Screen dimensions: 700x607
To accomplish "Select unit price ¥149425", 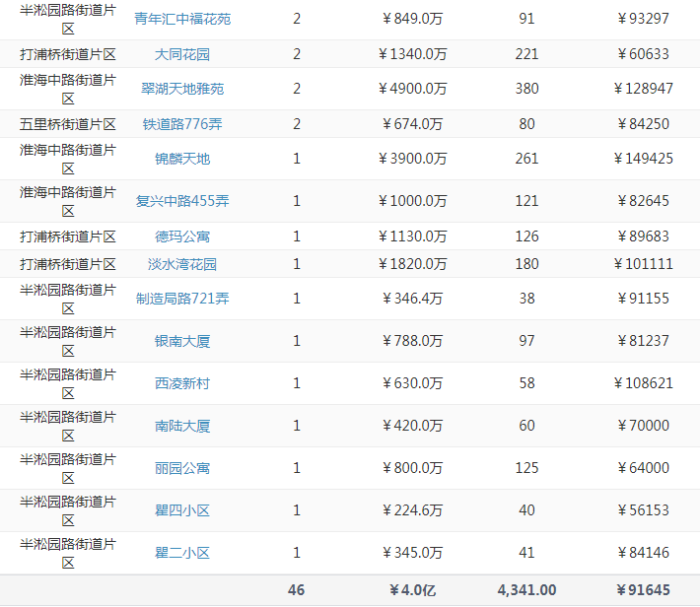I will tap(643, 159).
